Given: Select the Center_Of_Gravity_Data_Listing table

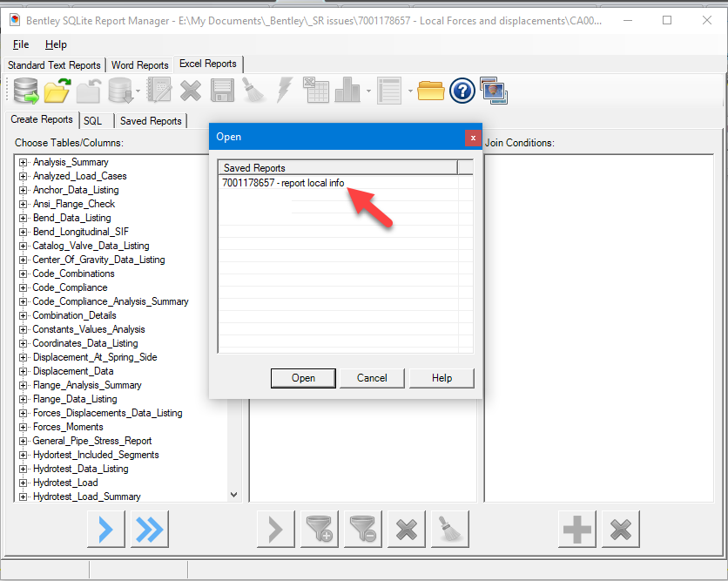Looking at the screenshot, I should (x=98, y=260).
